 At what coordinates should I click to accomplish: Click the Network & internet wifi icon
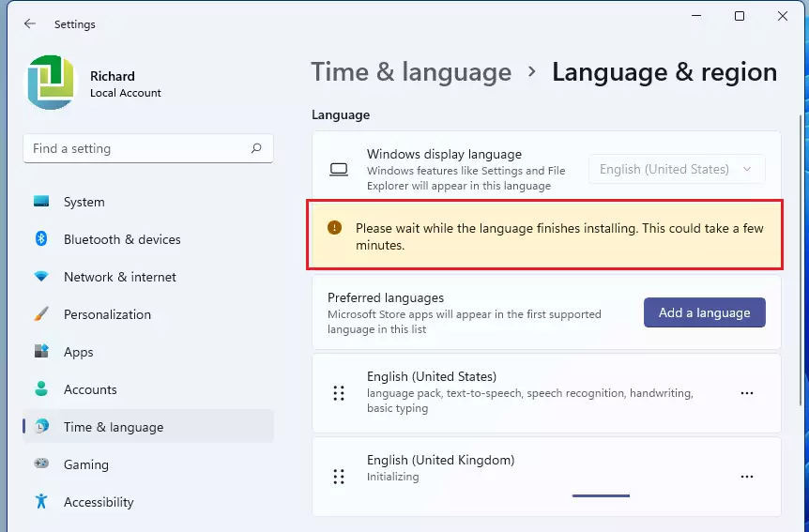(41, 277)
